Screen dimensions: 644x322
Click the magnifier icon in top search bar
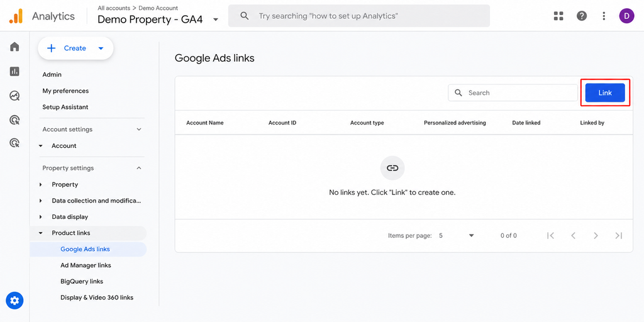click(x=245, y=16)
